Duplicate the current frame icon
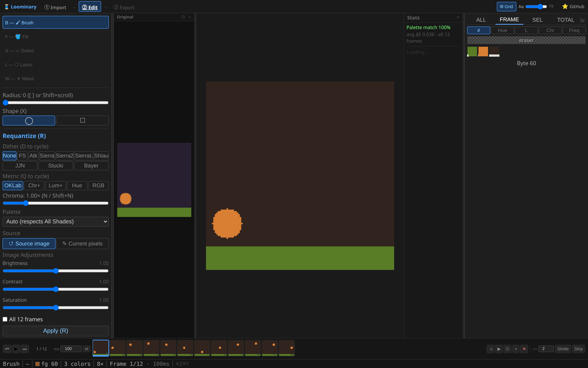The width and height of the screenshot is (588, 368). (x=507, y=349)
